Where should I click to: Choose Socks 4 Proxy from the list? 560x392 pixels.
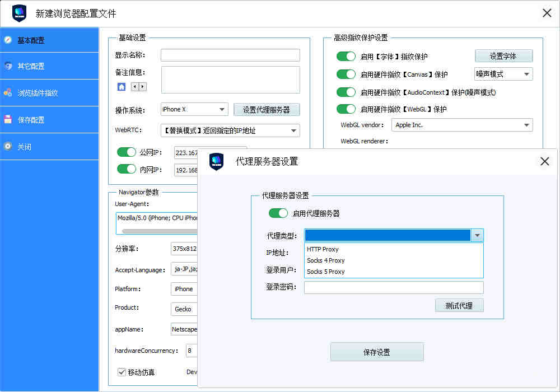(x=394, y=260)
